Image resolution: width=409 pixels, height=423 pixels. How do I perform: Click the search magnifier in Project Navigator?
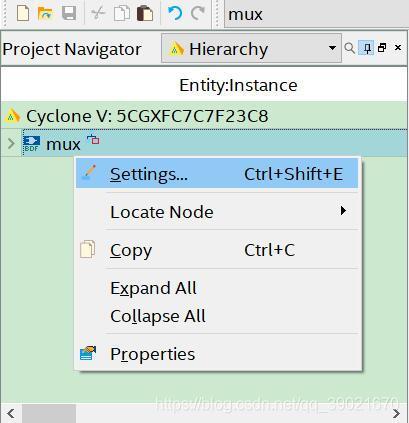[x=350, y=48]
